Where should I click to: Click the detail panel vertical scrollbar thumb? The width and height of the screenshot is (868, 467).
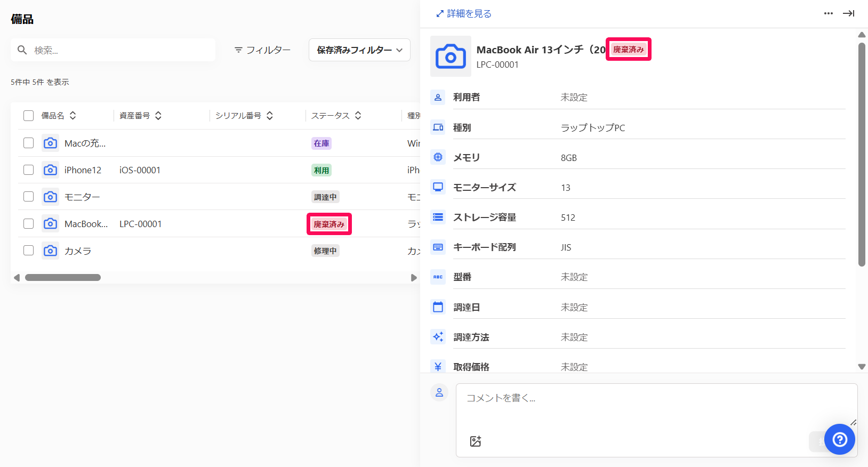pos(862,155)
